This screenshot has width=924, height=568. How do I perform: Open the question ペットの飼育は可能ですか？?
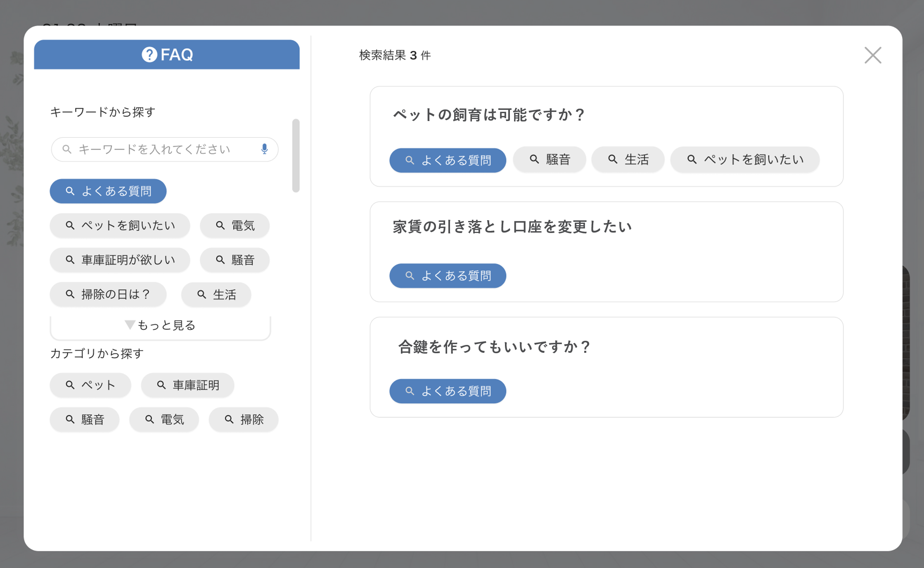[488, 114]
